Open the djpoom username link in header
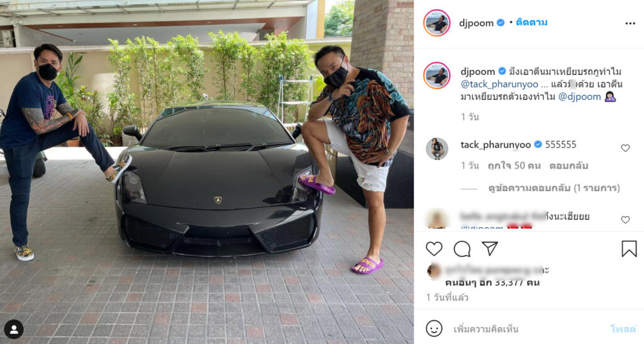The height and width of the screenshot is (344, 644). click(x=477, y=23)
